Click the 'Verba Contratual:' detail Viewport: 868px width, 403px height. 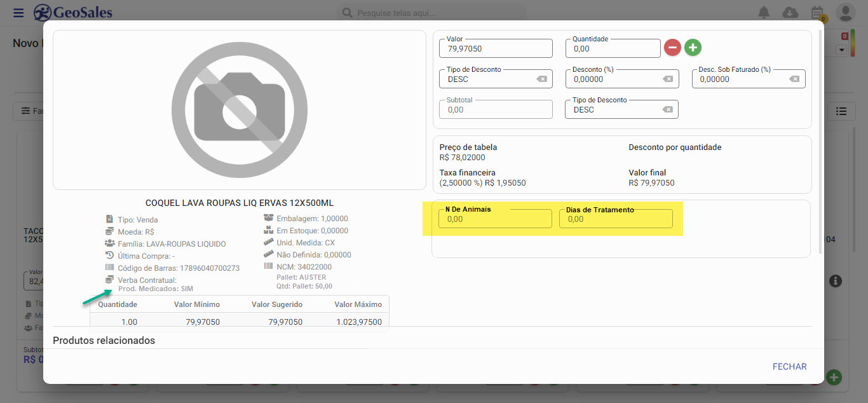point(147,280)
